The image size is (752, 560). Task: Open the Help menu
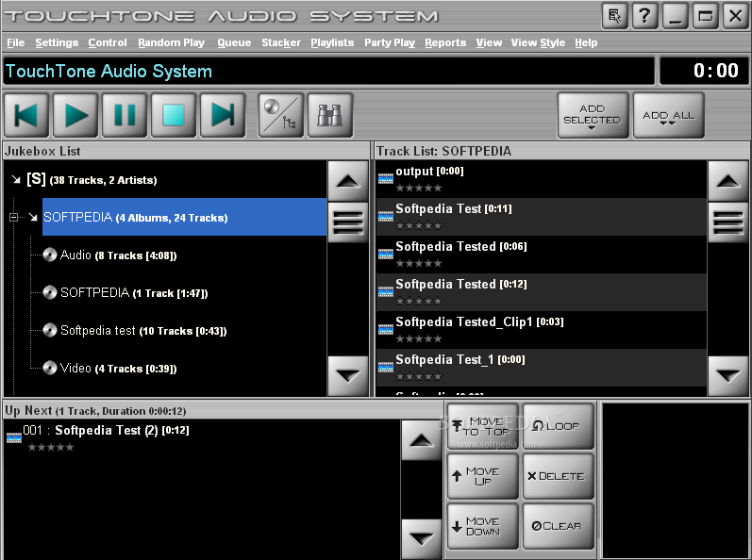tap(586, 42)
